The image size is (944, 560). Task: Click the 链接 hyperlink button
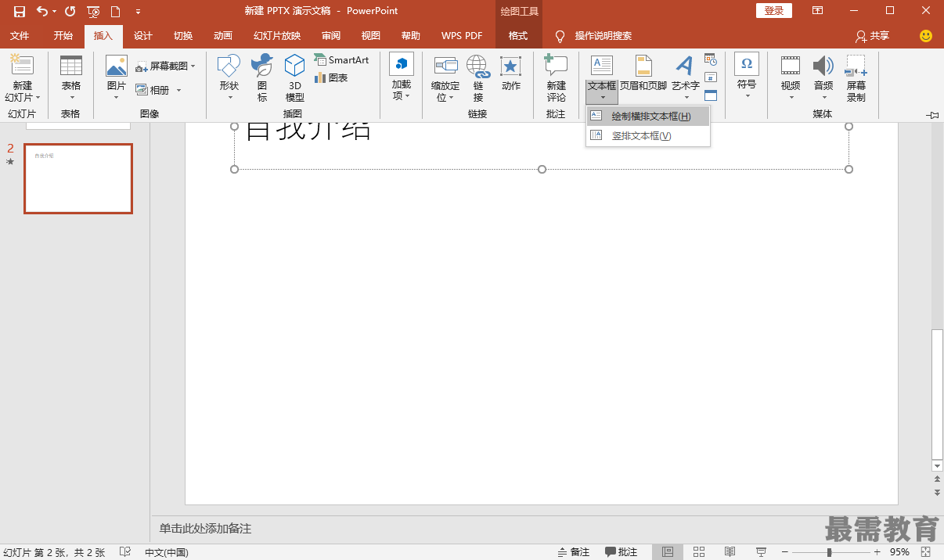(x=478, y=78)
